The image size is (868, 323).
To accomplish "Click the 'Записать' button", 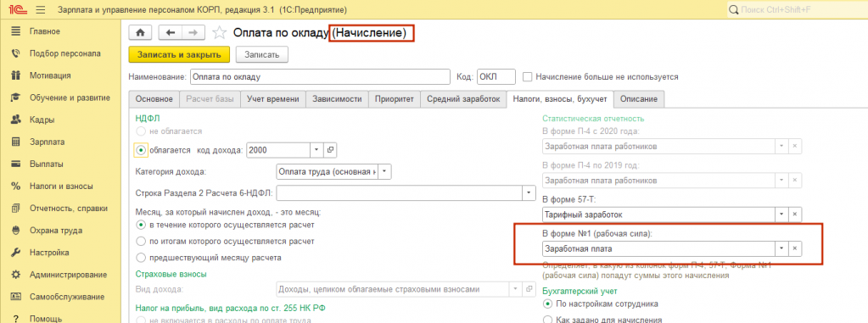I will point(262,55).
